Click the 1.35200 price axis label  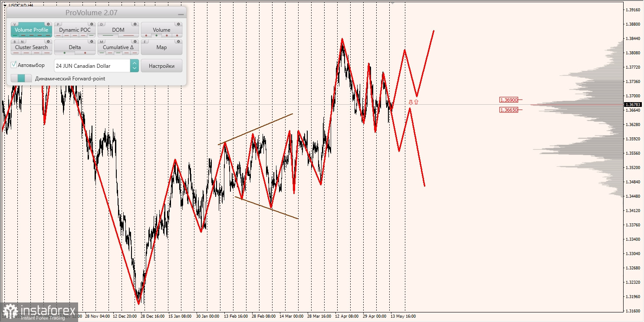(634, 167)
